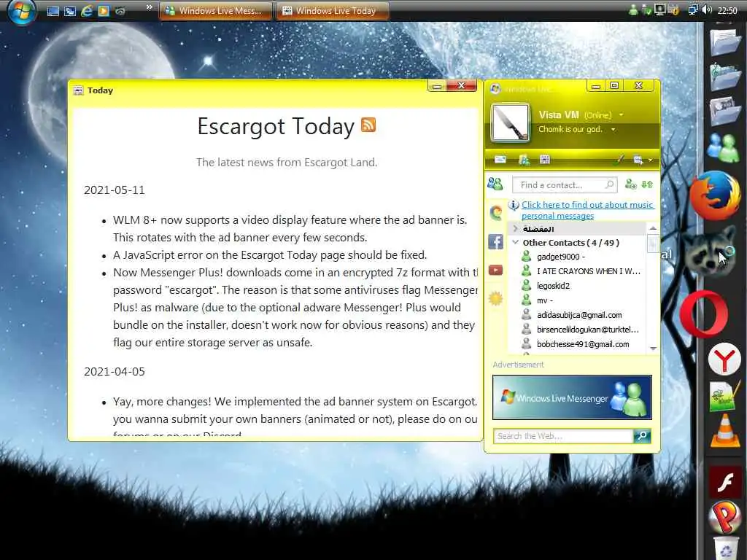The height and width of the screenshot is (560, 747).
Task: Switch to Windows Live Today taskbar button
Action: [333, 11]
